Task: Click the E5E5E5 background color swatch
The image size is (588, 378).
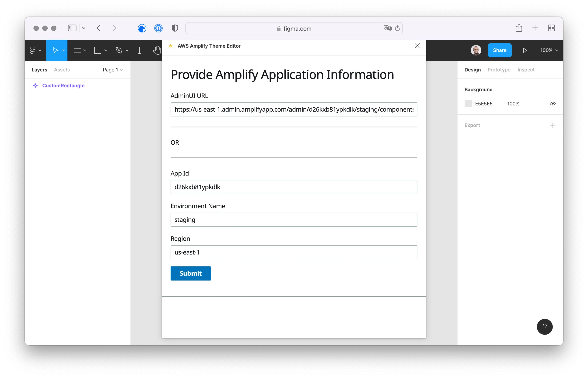Action: click(x=468, y=103)
